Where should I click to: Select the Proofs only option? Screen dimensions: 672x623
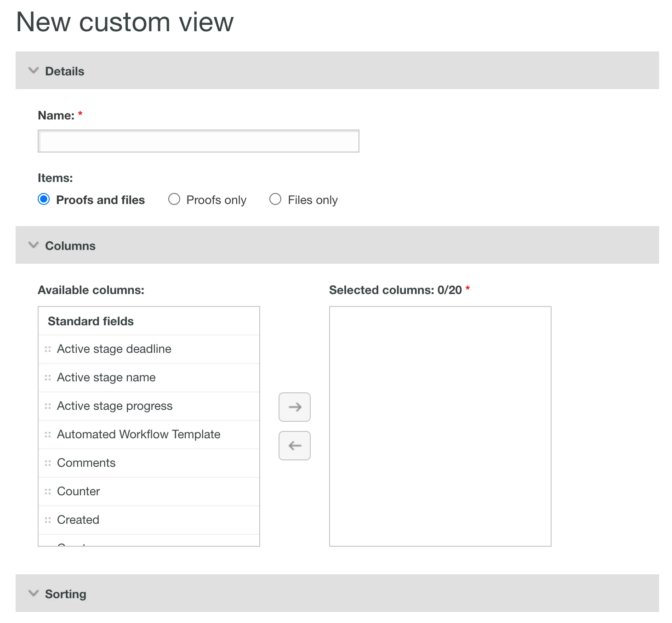[174, 199]
